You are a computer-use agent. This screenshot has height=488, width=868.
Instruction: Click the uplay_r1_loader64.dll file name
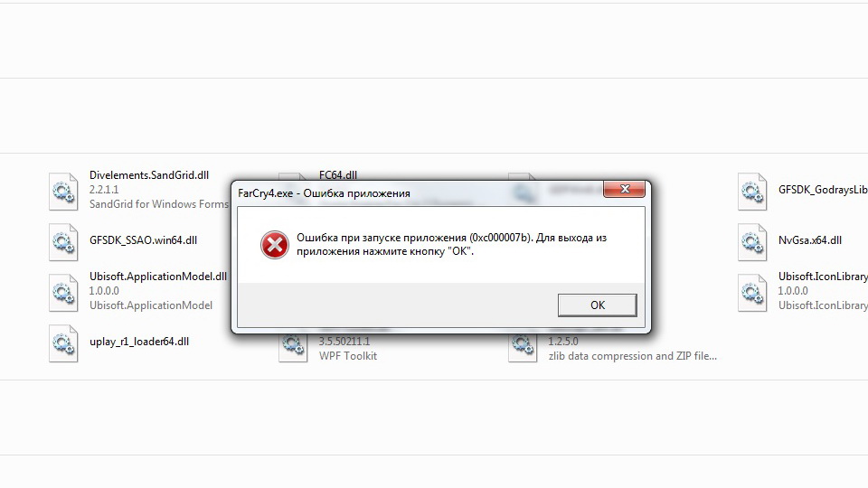[x=139, y=342]
